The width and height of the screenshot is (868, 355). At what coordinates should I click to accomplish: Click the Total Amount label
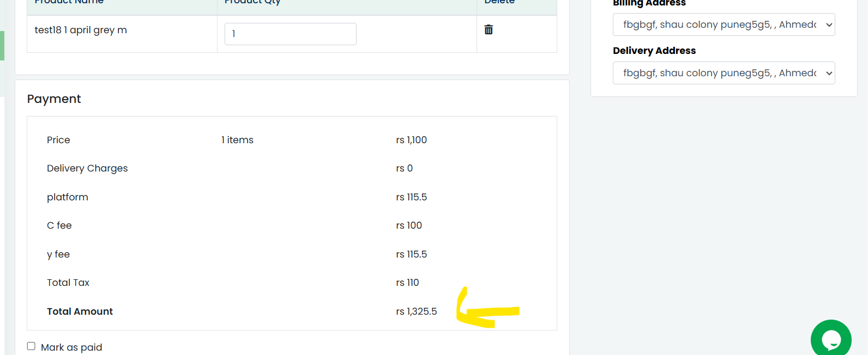click(x=80, y=311)
